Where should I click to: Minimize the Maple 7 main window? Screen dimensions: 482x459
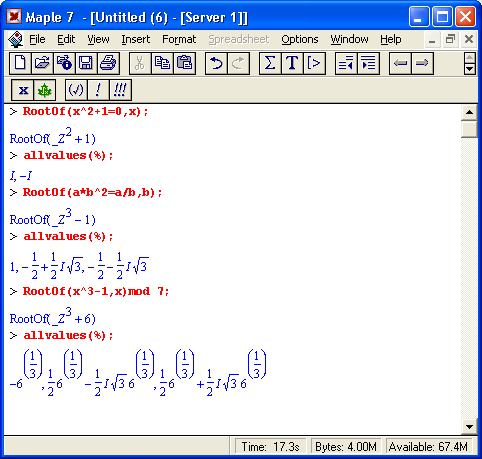419,17
